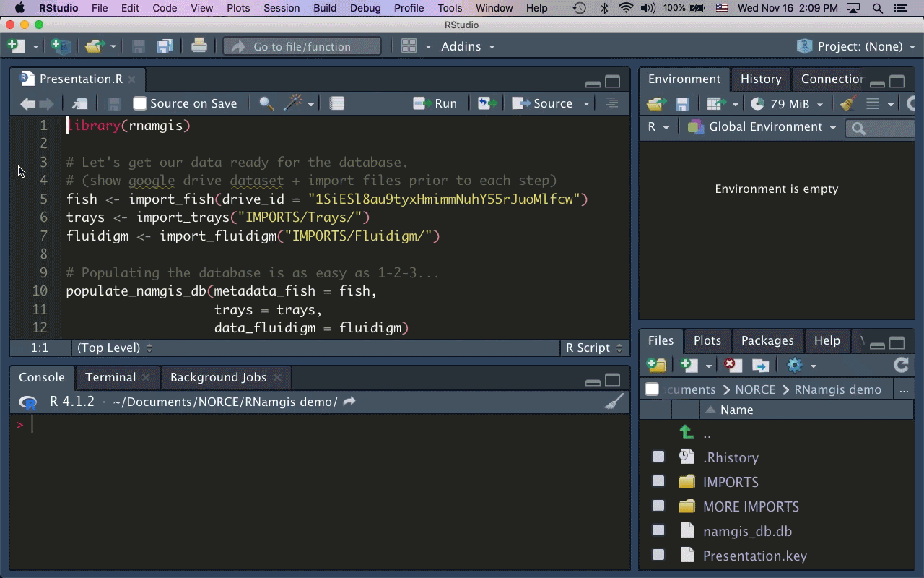
Task: Refresh the Files pane listing
Action: pyautogui.click(x=901, y=365)
